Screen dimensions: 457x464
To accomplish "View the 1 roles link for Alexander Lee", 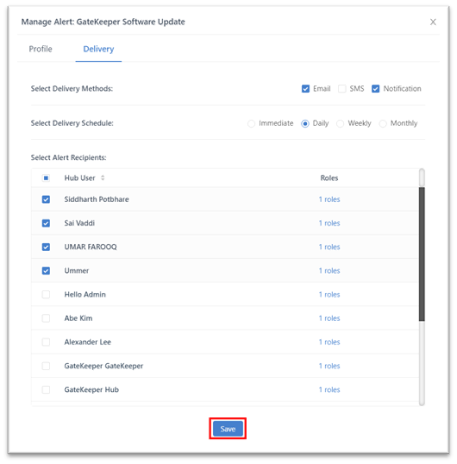I will point(329,342).
